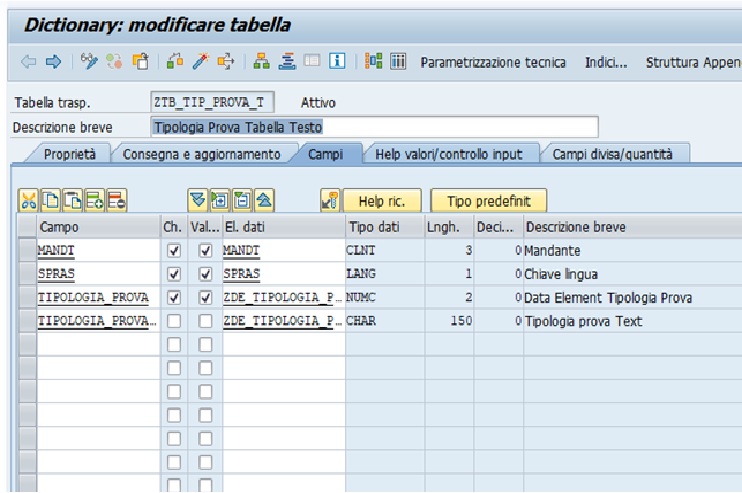Click the SPRAS field name cell

coord(98,274)
